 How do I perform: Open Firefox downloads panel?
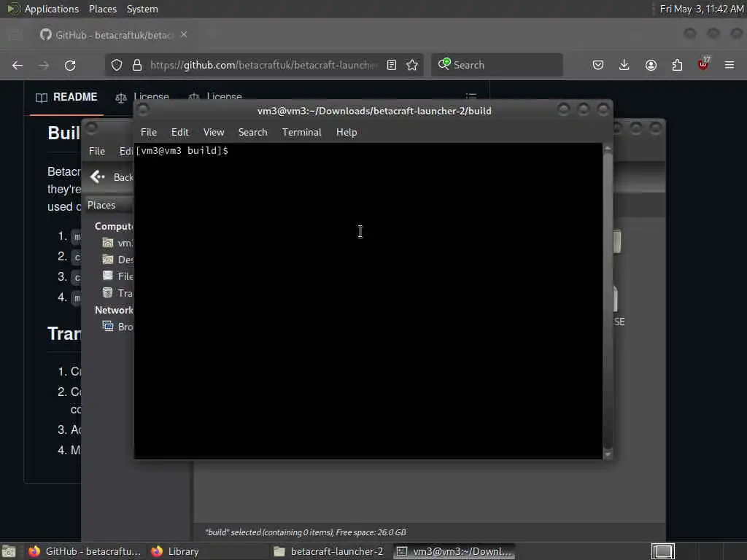point(624,65)
